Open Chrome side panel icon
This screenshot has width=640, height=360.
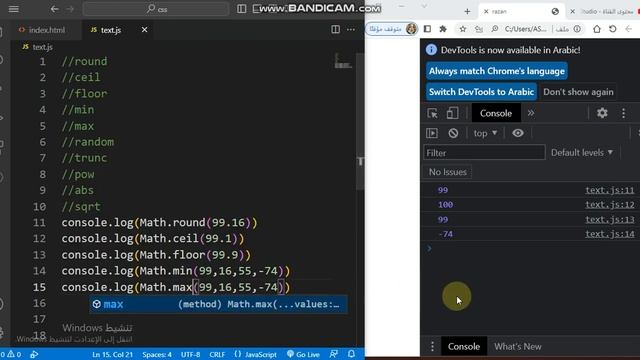click(427, 29)
